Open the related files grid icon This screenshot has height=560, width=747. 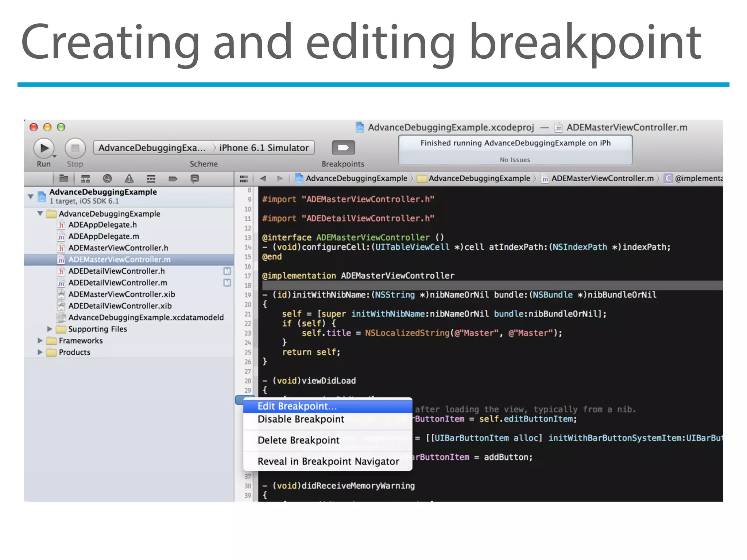244,179
